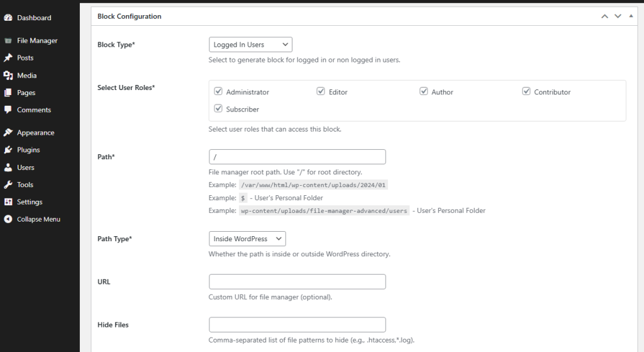The image size is (644, 352).
Task: Open the Appearance menu text
Action: click(x=36, y=133)
